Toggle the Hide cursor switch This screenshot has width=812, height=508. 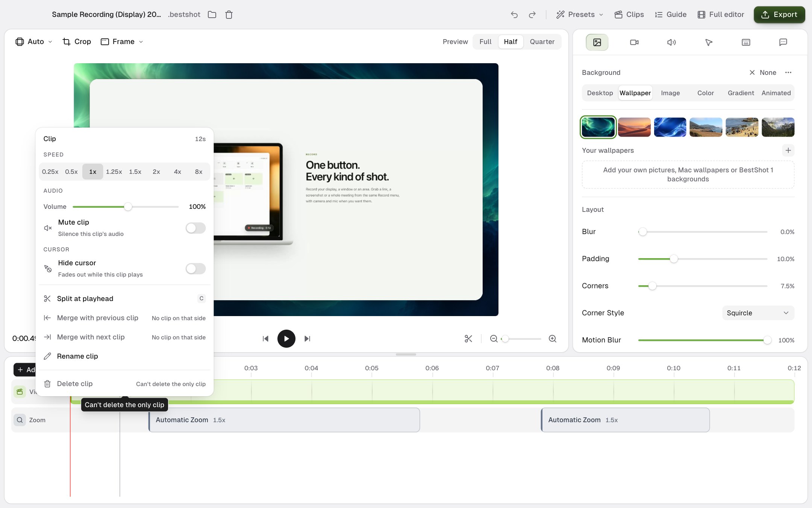[195, 269]
